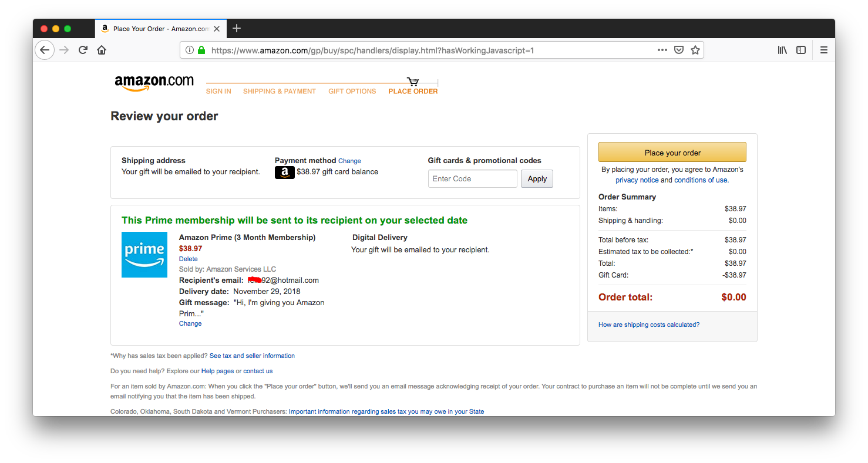Open the page actions three-dot menu
This screenshot has height=463, width=868.
(662, 50)
